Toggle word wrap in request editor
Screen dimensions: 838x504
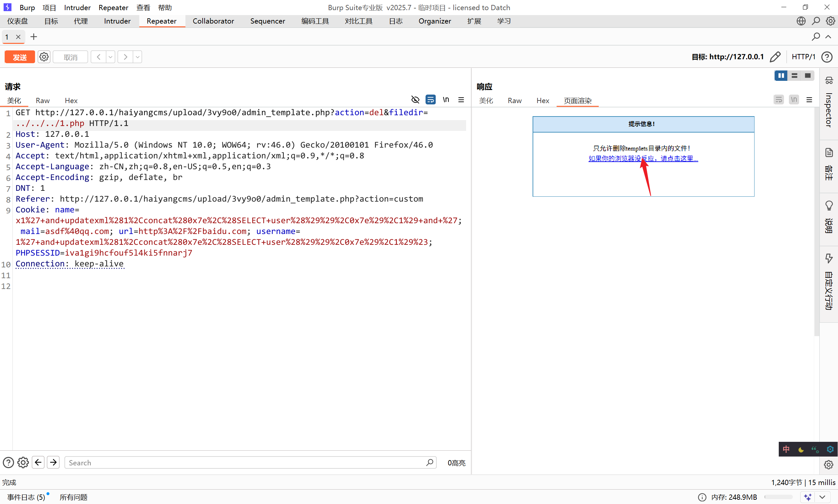(430, 99)
